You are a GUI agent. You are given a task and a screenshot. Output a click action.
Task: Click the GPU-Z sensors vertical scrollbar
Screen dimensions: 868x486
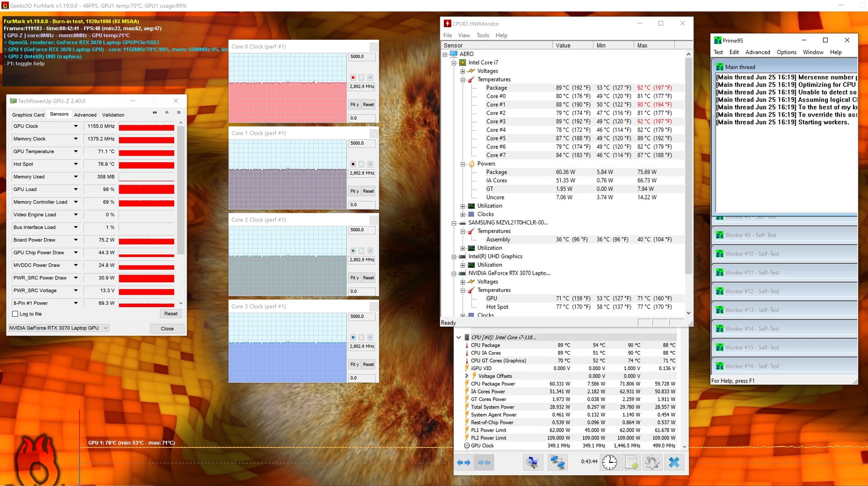coord(181,190)
